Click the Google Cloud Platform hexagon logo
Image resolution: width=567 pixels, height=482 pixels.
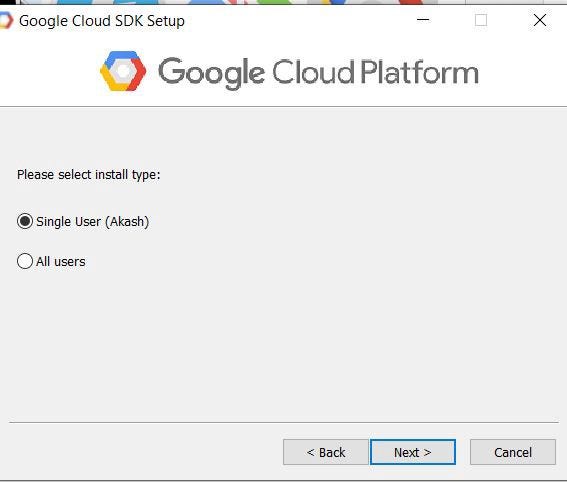pos(123,71)
